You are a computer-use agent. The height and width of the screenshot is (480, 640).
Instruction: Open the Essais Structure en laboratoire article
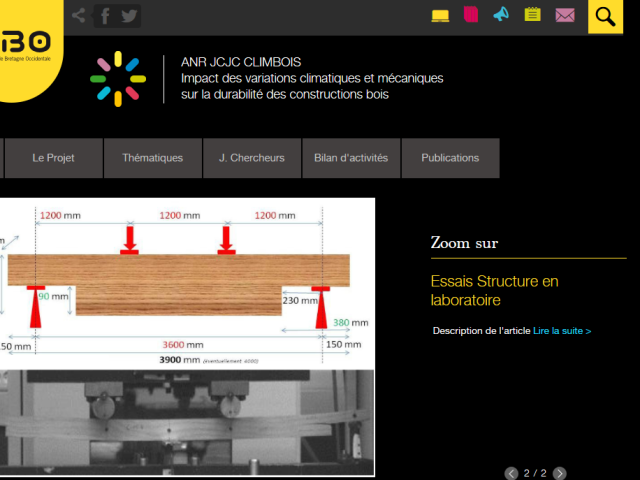[494, 291]
